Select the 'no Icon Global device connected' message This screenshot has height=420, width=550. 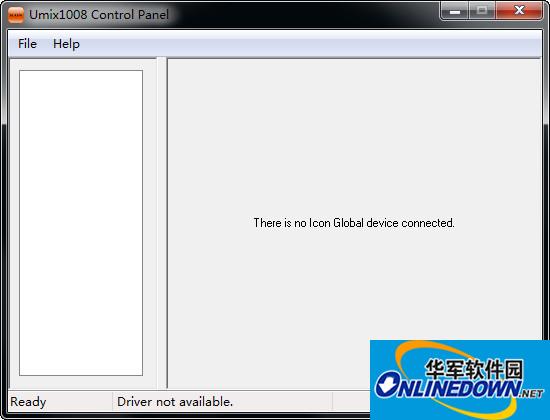point(354,223)
